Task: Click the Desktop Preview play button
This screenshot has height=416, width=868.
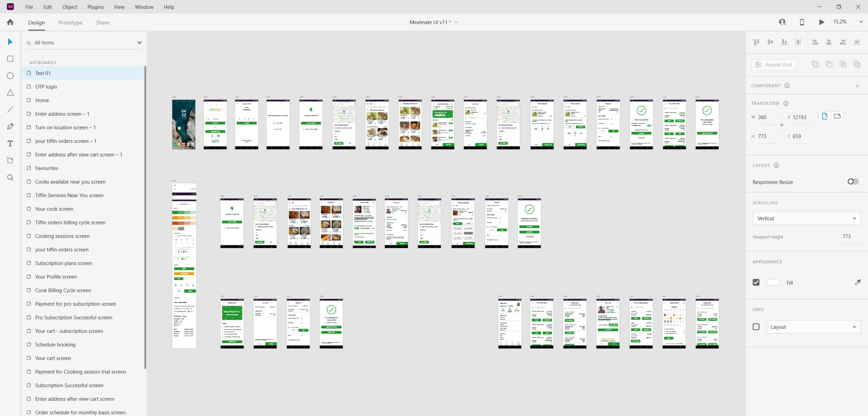Action: click(821, 22)
